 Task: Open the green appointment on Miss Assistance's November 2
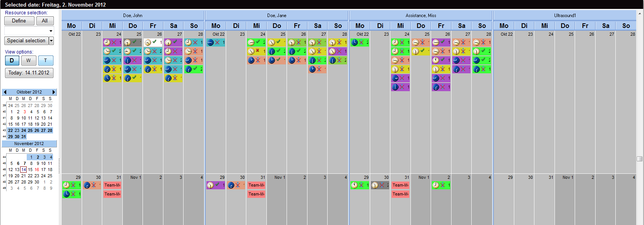click(x=441, y=185)
